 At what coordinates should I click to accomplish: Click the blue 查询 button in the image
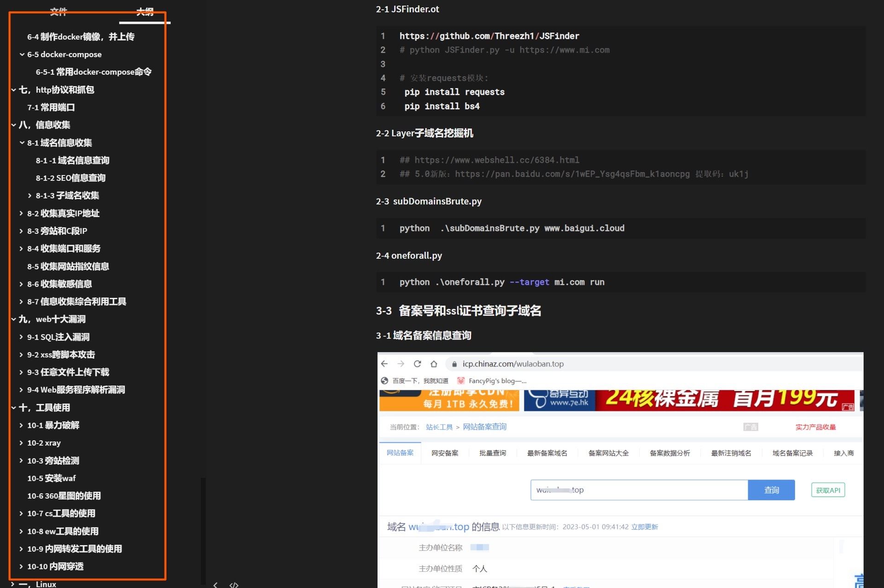click(x=771, y=490)
